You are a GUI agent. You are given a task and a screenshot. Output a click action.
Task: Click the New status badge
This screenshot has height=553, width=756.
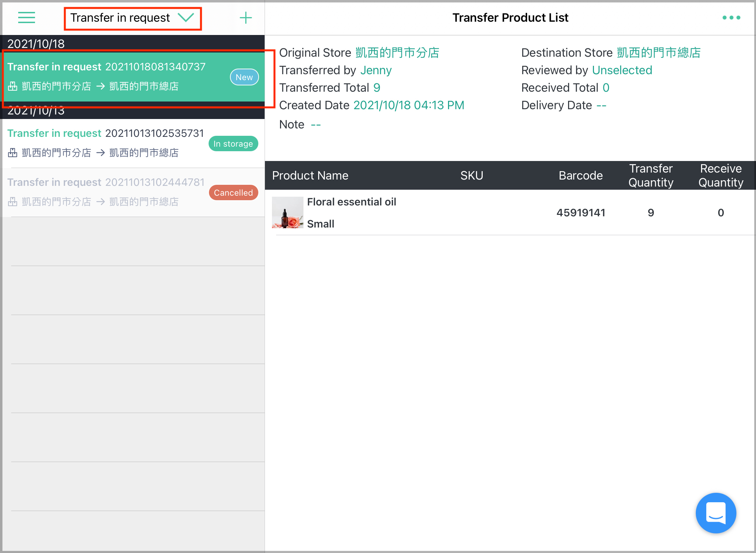click(244, 77)
